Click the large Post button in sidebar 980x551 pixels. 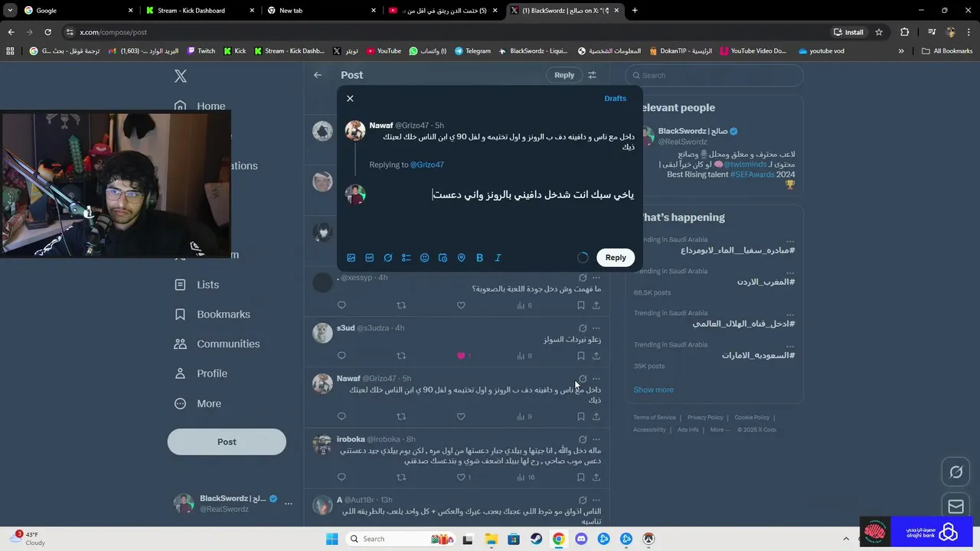[x=227, y=442]
